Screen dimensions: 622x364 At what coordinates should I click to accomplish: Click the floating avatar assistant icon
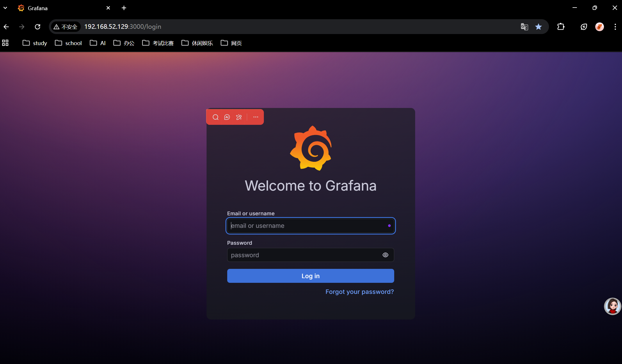tap(612, 306)
